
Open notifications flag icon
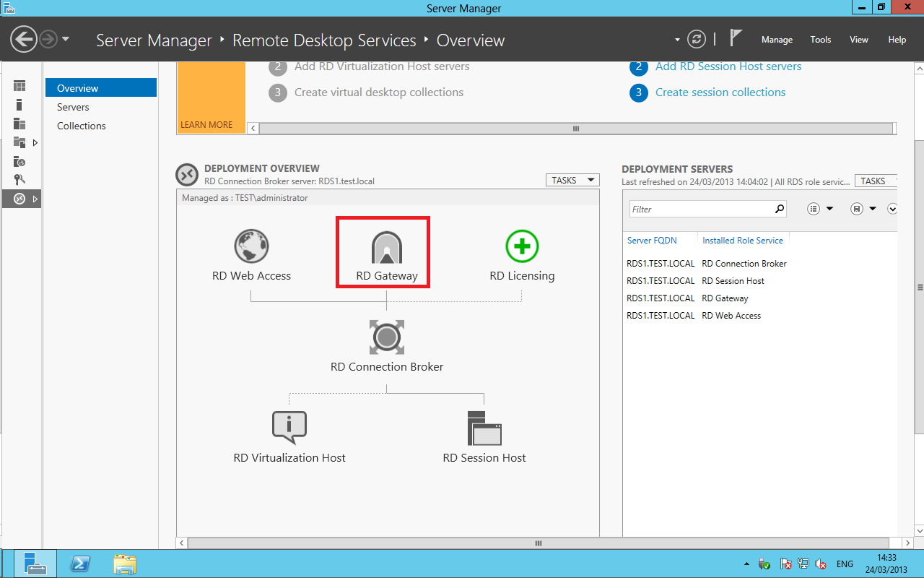click(736, 38)
